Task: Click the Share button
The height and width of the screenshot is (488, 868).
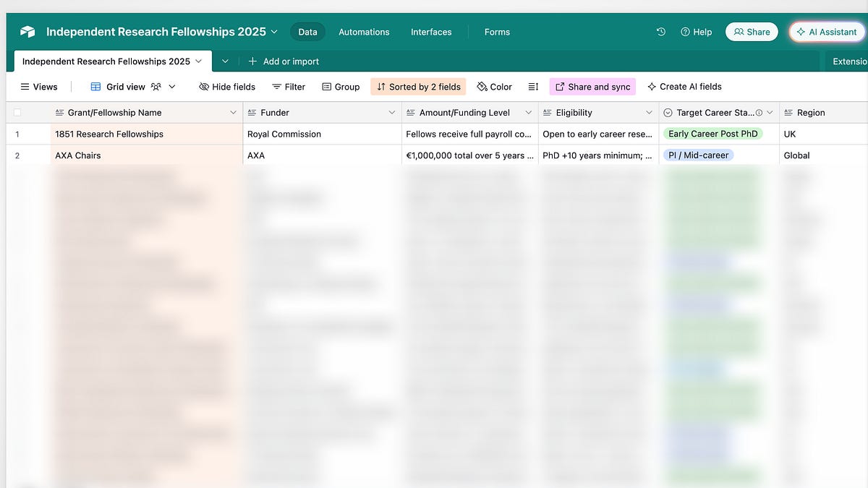Action: pos(752,32)
